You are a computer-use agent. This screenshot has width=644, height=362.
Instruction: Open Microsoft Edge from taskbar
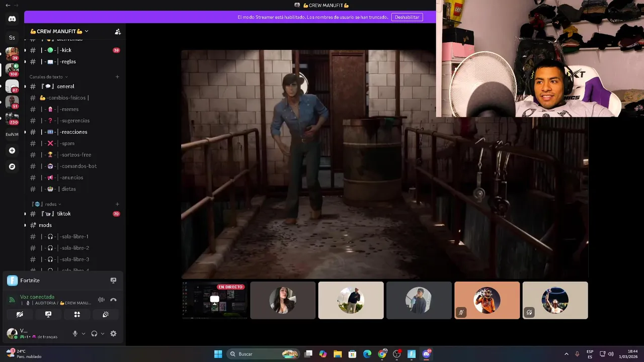pyautogui.click(x=367, y=354)
